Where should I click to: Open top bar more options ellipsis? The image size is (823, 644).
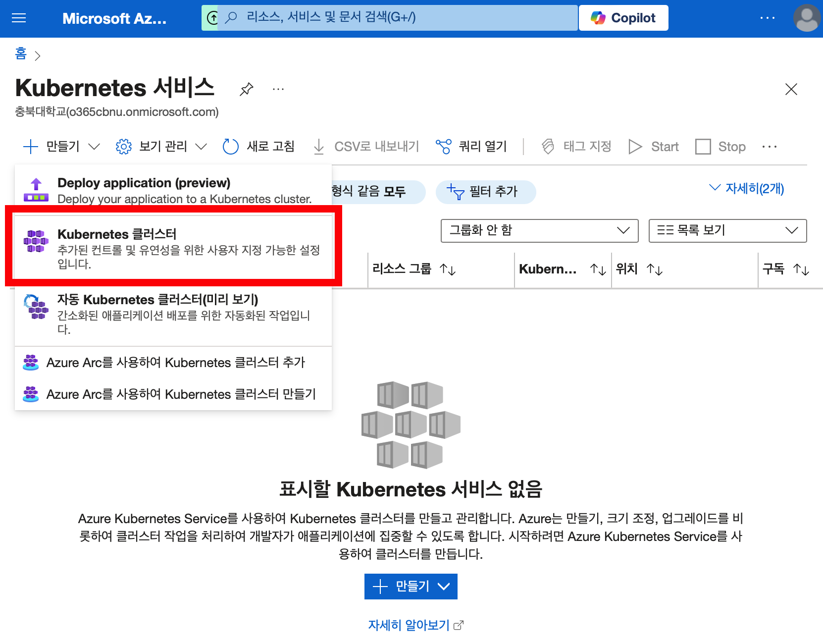coord(768,18)
